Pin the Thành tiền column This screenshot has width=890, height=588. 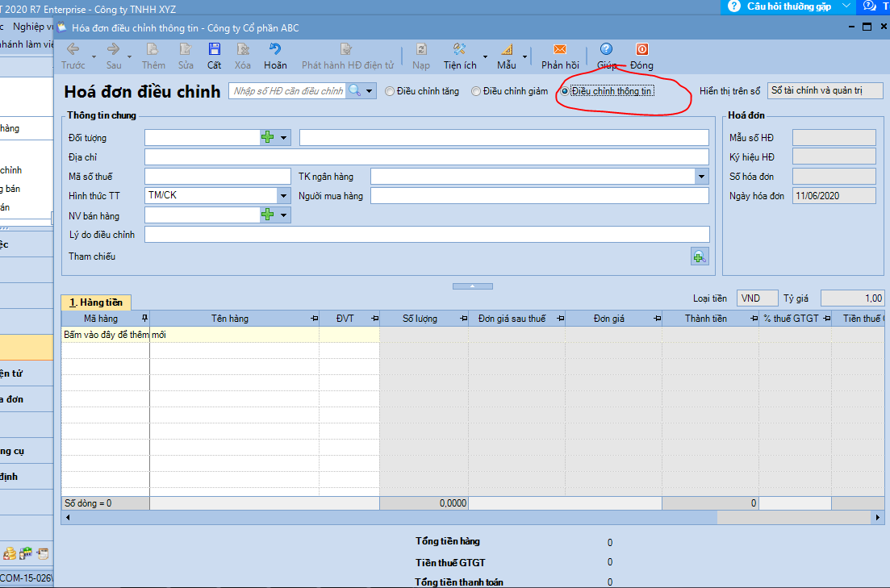[x=754, y=319]
